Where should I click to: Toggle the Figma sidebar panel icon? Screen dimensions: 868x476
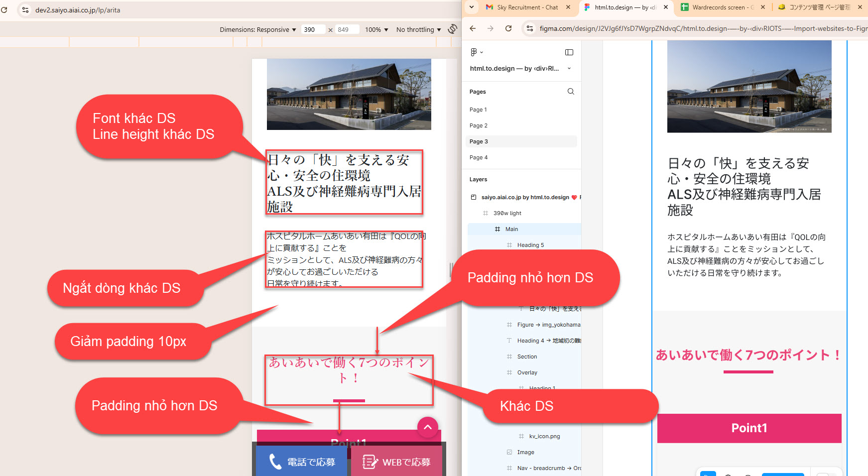coord(569,52)
